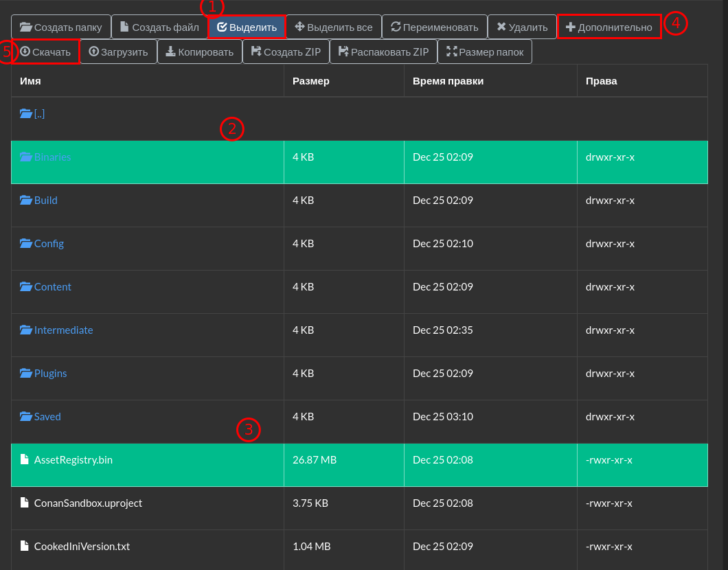Open the Build folder link
The image size is (728, 570).
[45, 200]
